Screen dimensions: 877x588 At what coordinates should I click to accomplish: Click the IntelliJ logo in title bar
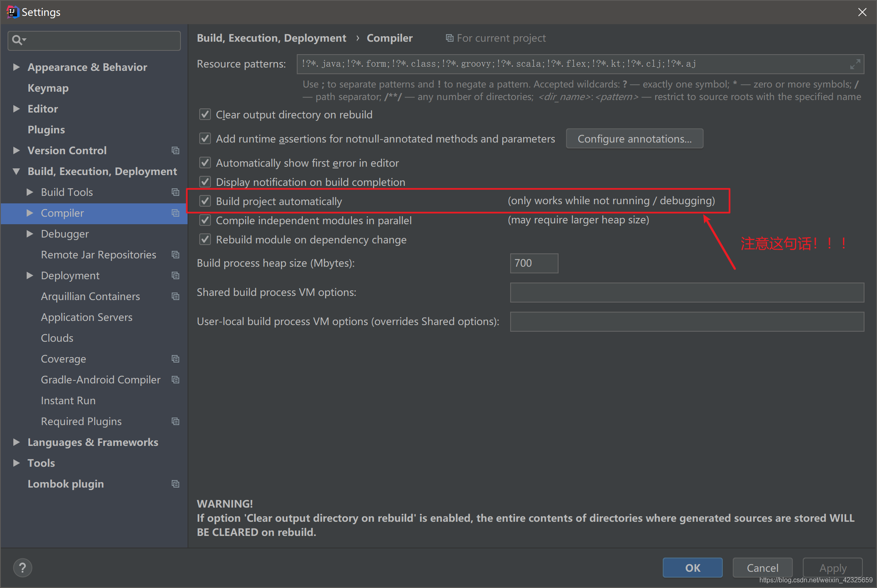tap(13, 12)
